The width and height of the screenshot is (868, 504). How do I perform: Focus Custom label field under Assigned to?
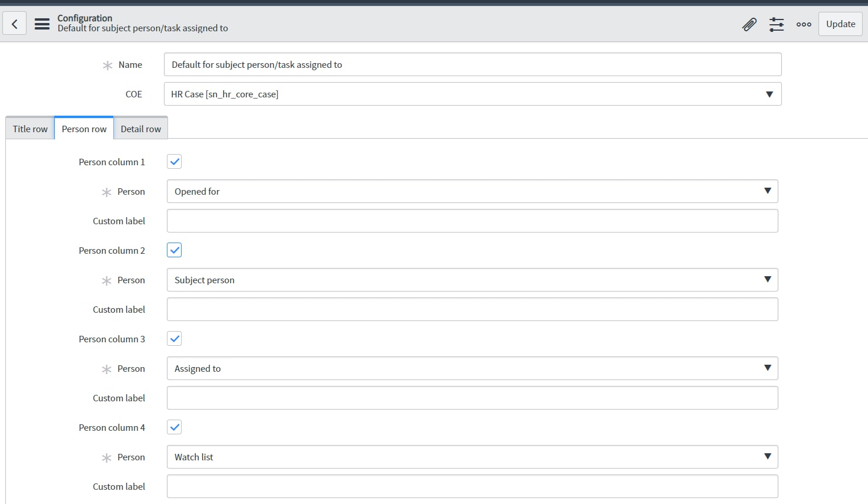472,398
